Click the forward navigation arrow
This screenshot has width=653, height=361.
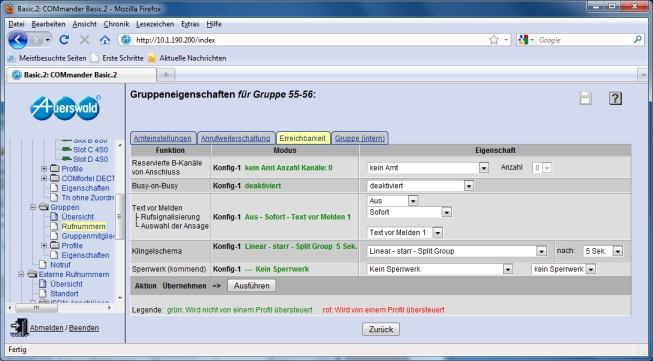click(36, 40)
